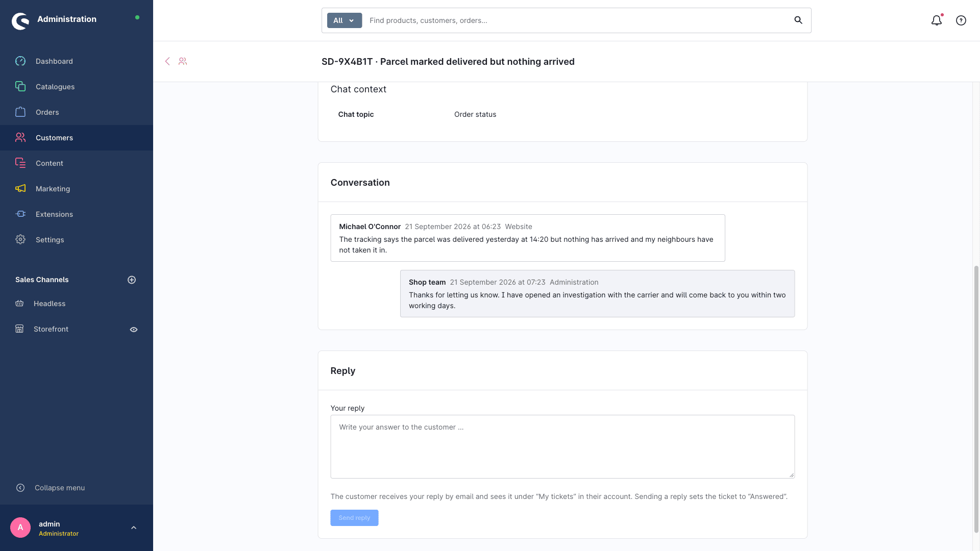This screenshot has height=551, width=980.
Task: Open the Catalogues menu item
Action: tap(77, 87)
